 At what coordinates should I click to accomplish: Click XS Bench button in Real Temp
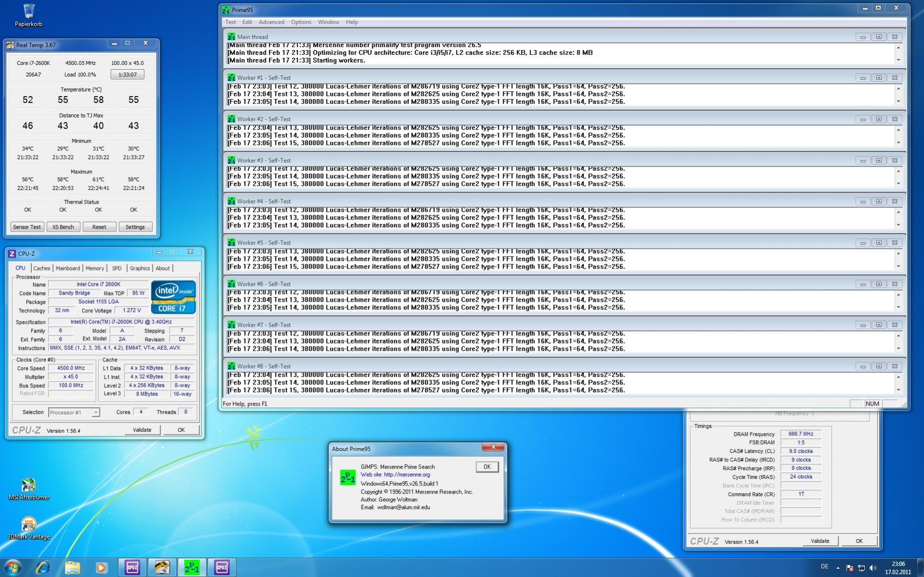63,227
